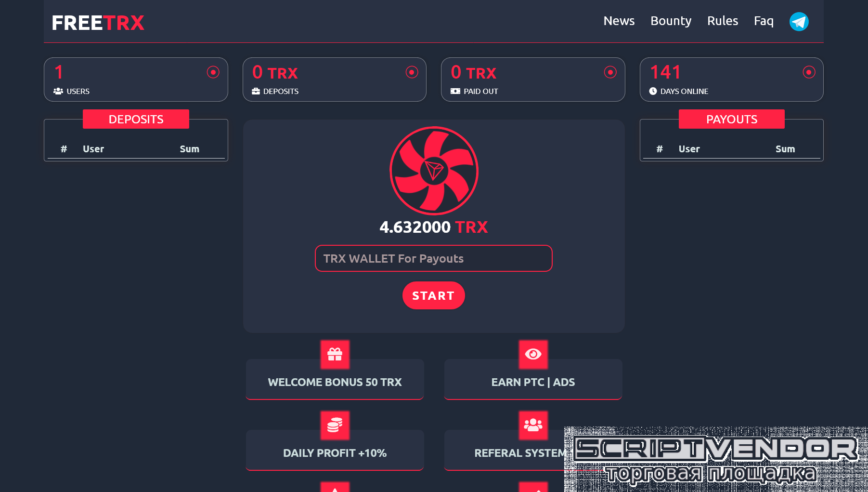Click the briefcase icon beside DEPOSITS
868x492 pixels.
(256, 91)
